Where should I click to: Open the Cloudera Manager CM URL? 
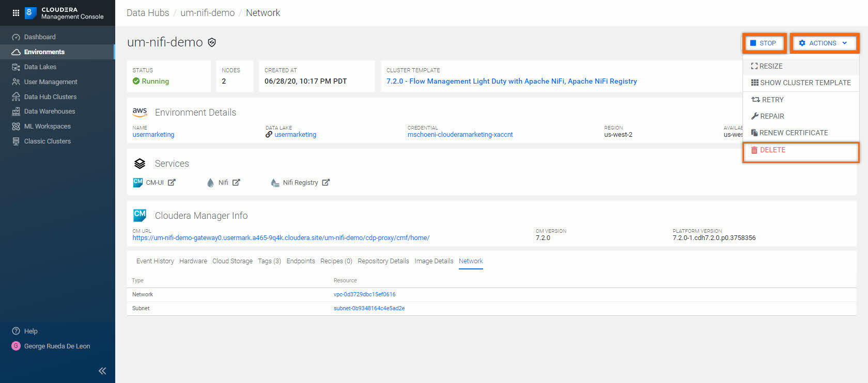tap(281, 238)
